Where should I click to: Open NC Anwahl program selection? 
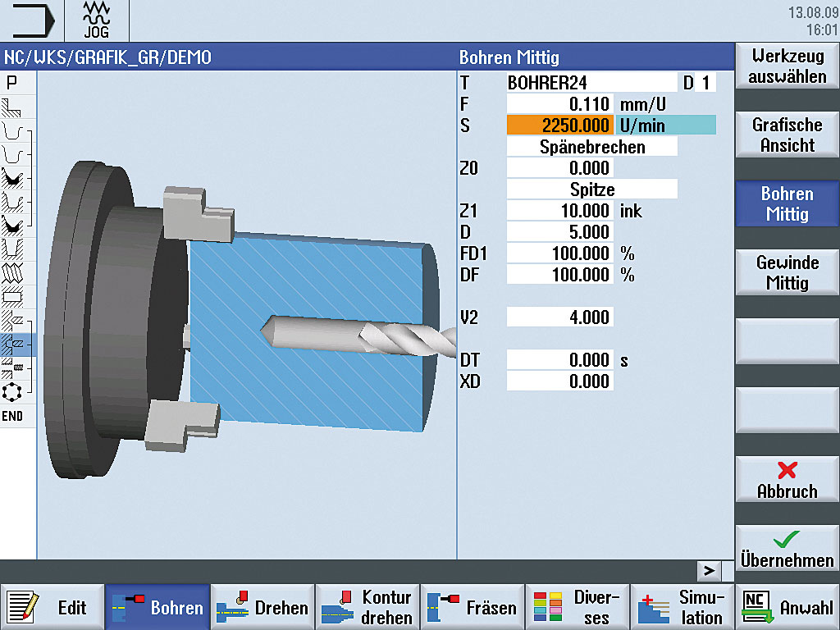[x=787, y=607]
